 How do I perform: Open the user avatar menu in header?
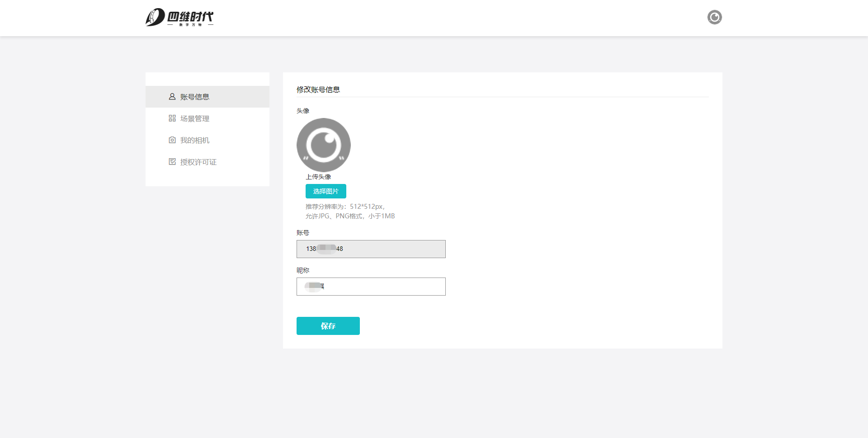point(714,17)
